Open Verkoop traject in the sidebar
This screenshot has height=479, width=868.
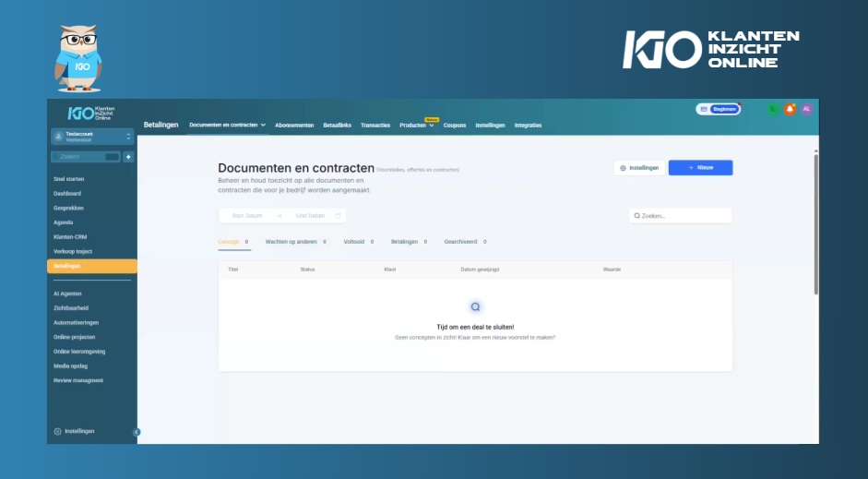click(73, 251)
